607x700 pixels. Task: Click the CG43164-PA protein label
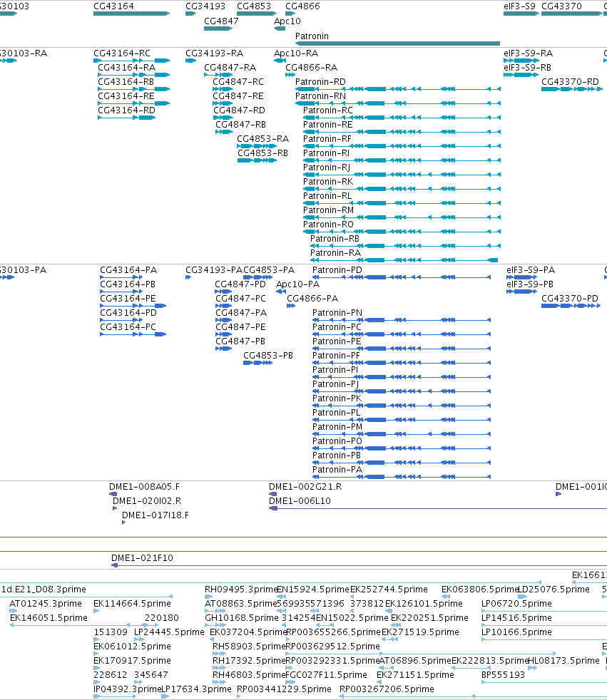tap(128, 270)
